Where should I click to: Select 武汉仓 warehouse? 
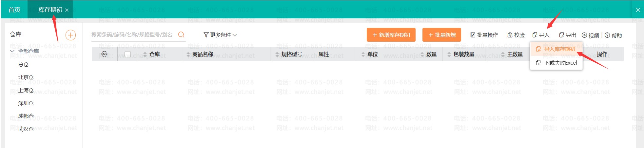(x=26, y=129)
